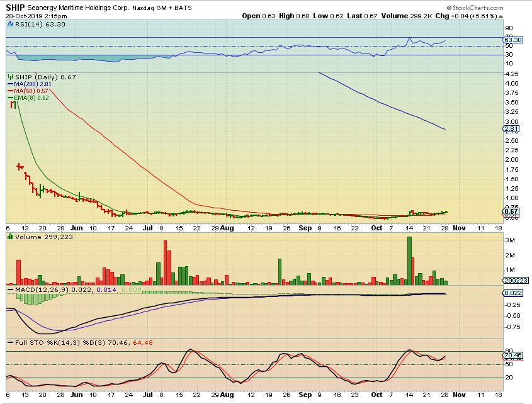Click the Low 0.62 value
This screenshot has width=532, height=404.
(328, 16)
